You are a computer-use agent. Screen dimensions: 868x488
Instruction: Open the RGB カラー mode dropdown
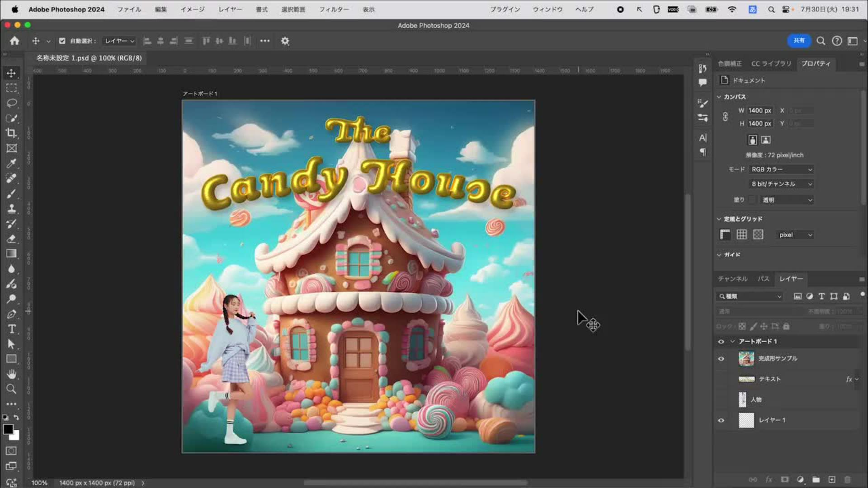point(781,169)
